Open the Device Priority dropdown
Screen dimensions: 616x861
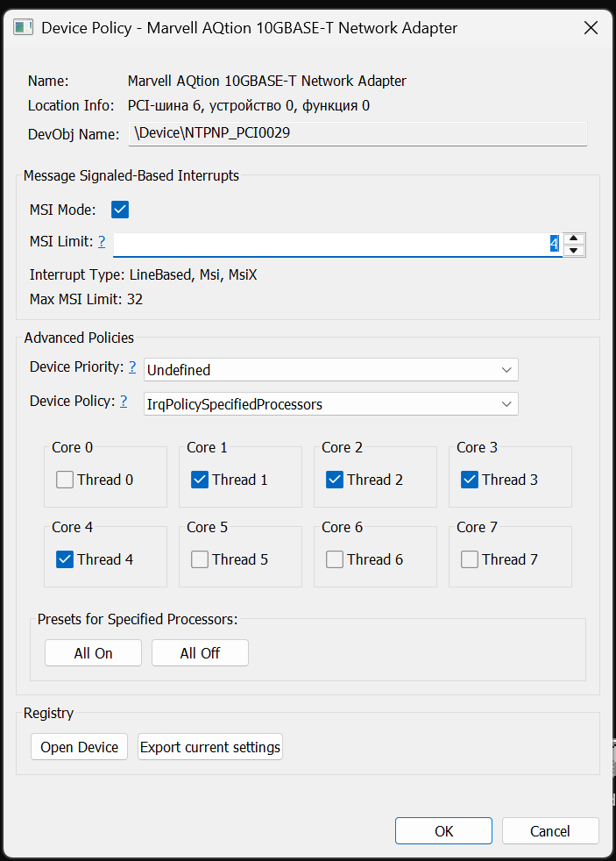[x=331, y=370]
